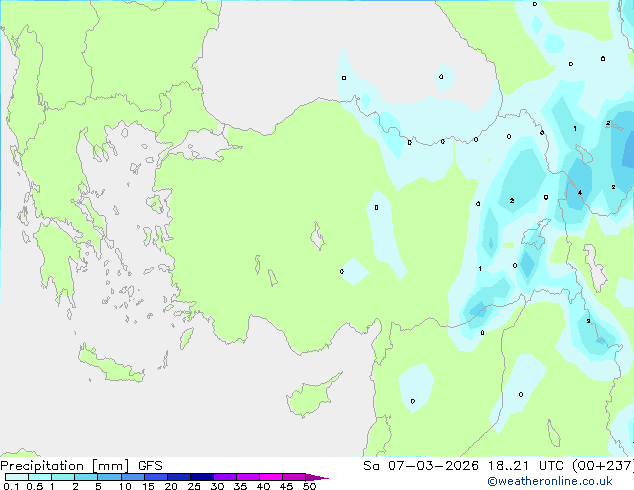Pick the legend swatch between 2 and 5
This screenshot has height=490, width=634.
(86, 477)
